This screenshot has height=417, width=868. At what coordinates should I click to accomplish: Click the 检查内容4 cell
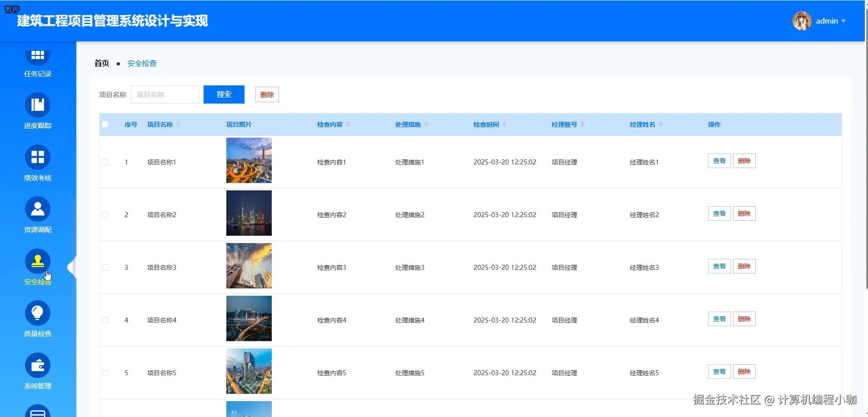(x=331, y=320)
